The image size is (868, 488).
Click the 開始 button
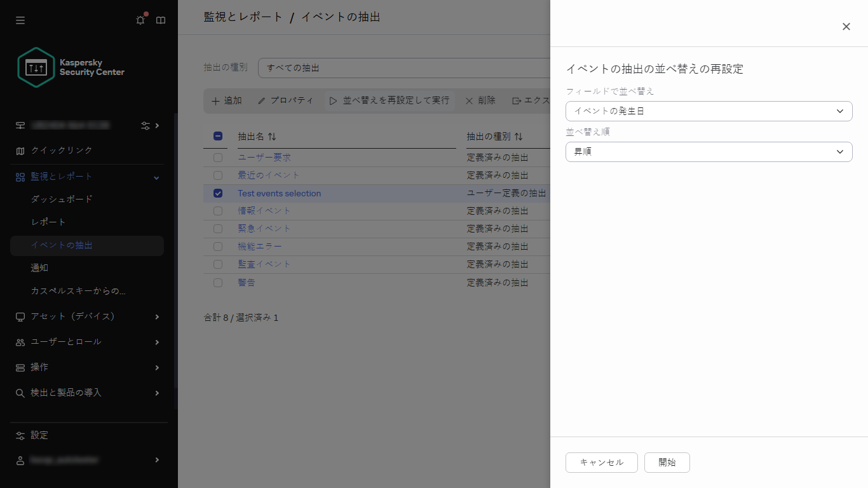(667, 463)
